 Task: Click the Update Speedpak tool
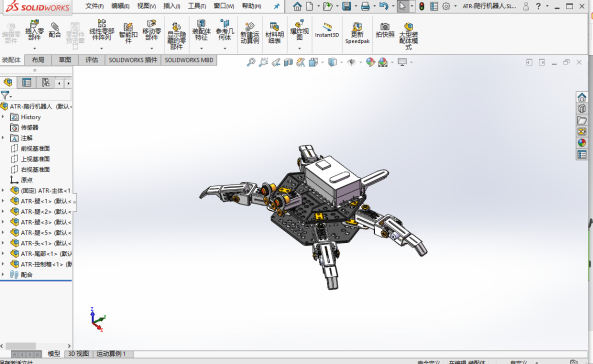coord(357,33)
